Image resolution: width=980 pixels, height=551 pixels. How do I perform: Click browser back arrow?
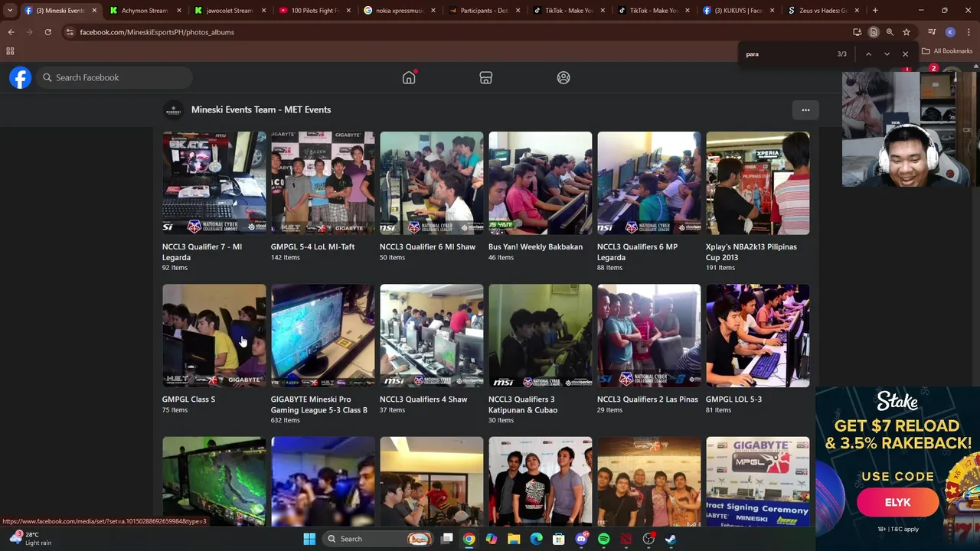(x=11, y=32)
